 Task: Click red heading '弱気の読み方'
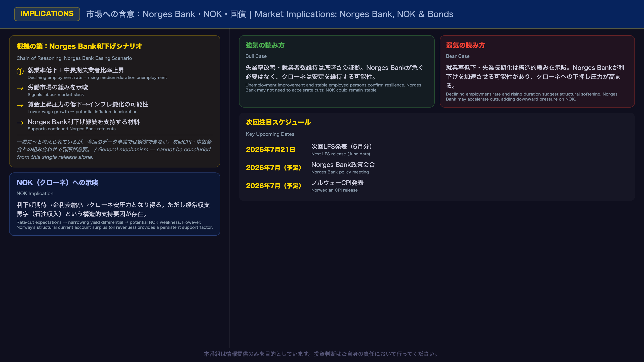465,45
